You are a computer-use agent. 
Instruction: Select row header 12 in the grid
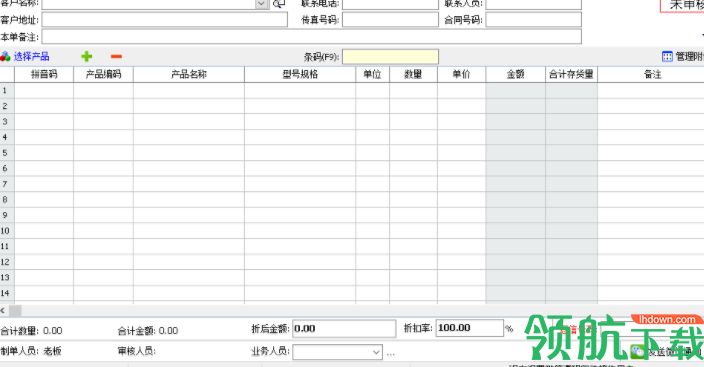(x=7, y=262)
